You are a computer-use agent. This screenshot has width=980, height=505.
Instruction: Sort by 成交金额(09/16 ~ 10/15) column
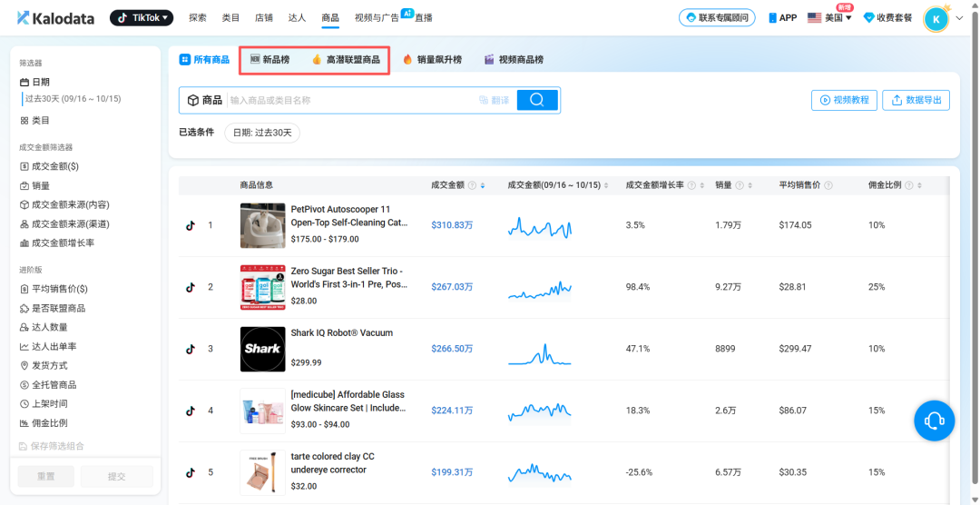605,186
